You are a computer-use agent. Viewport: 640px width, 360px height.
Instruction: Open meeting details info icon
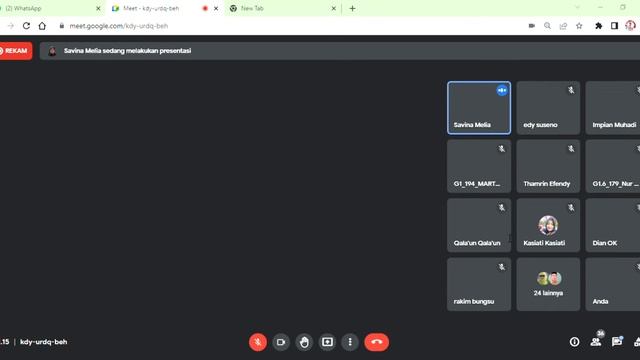pyautogui.click(x=574, y=342)
